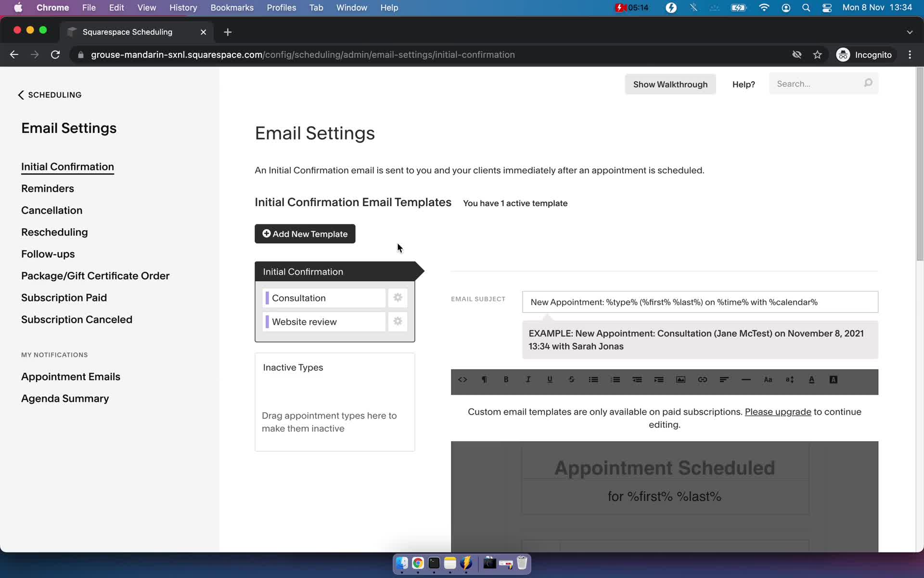The height and width of the screenshot is (578, 924).
Task: Open Appointment Emails notifications
Action: [x=71, y=377]
